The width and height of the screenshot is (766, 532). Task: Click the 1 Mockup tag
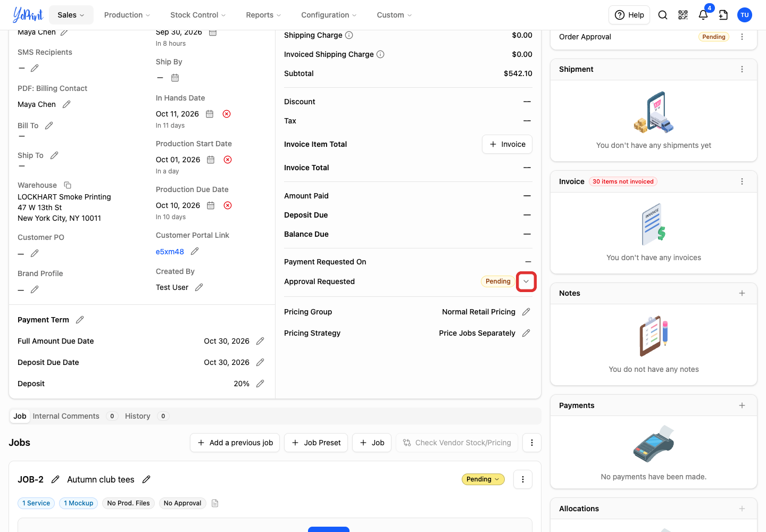[x=78, y=503]
